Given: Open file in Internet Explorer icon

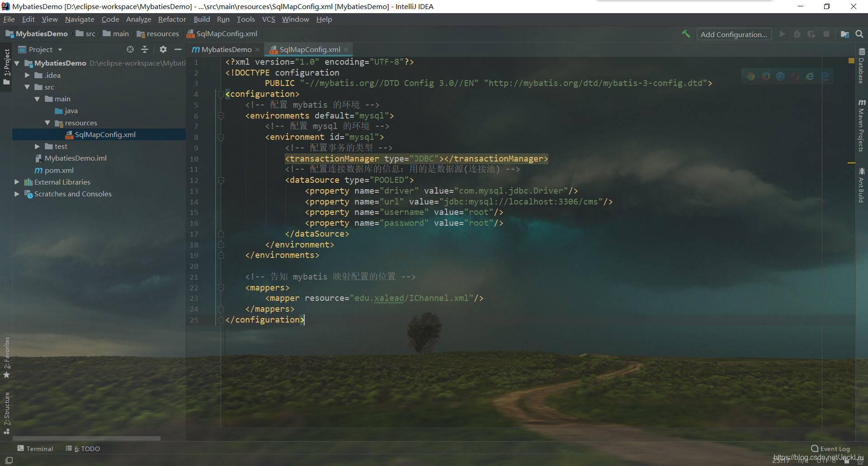Looking at the screenshot, I should (x=810, y=76).
